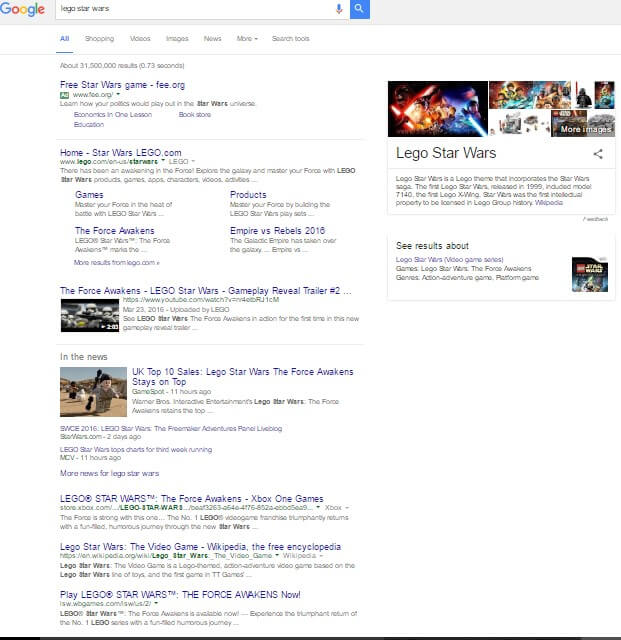Open the Lego Darth Vader figure thumbnail
The height and width of the screenshot is (640, 621).
(583, 95)
